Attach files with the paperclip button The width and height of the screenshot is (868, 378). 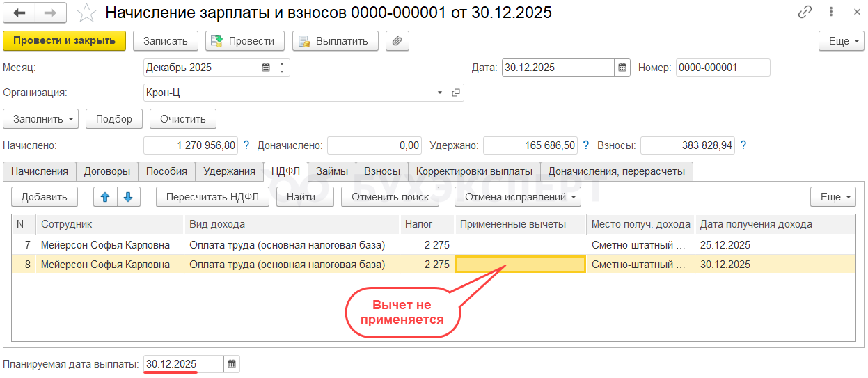click(x=397, y=41)
